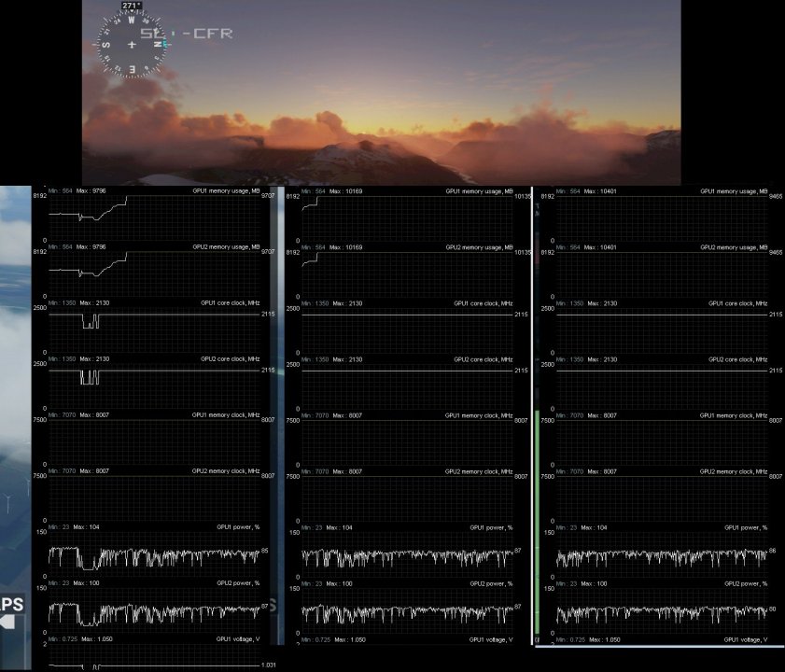Click the CFR label in flight view
785x672 pixels.
206,35
